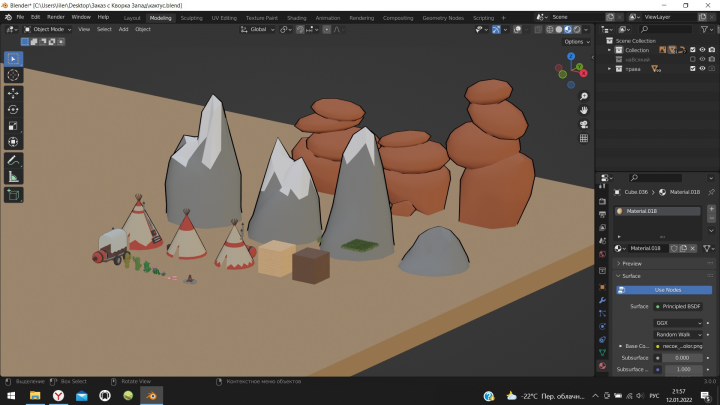Click the 3D cursor tool

pos(13,75)
